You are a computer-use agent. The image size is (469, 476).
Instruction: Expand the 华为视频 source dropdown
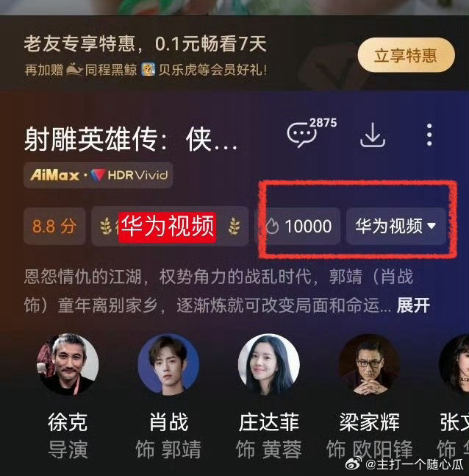pyautogui.click(x=396, y=226)
